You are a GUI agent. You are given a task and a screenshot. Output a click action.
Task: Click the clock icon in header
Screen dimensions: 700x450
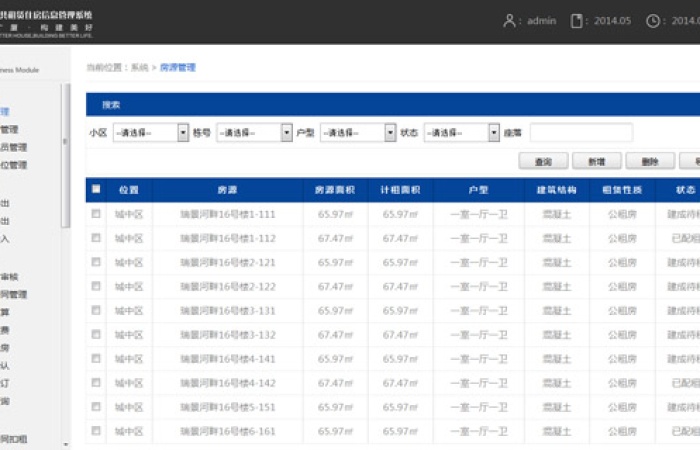click(x=653, y=21)
